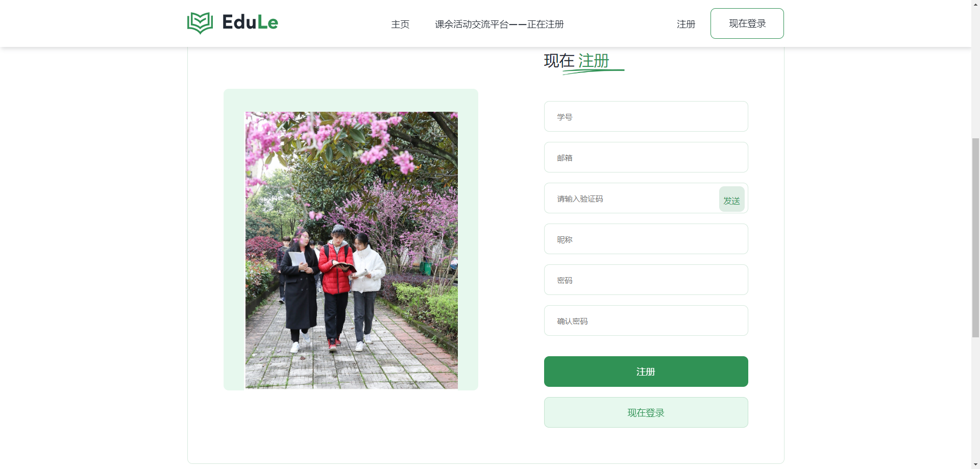Click the scrollbar up arrow

[975, 4]
